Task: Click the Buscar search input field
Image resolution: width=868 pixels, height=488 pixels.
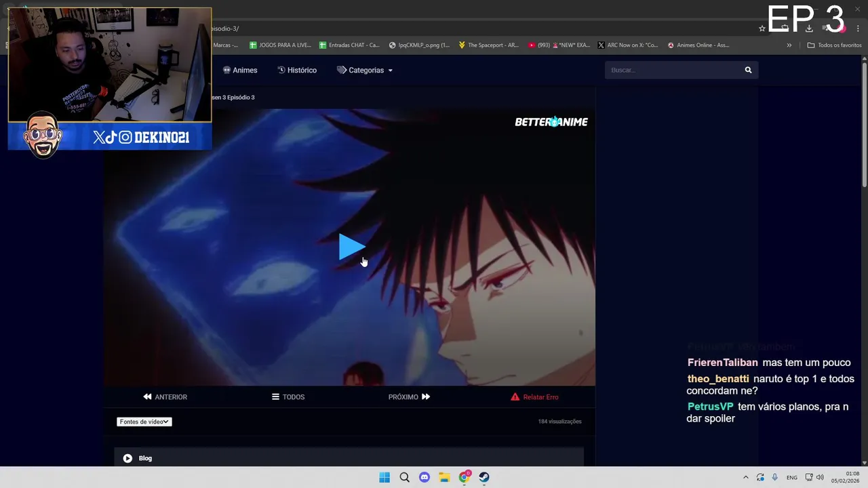Action: pyautogui.click(x=673, y=70)
